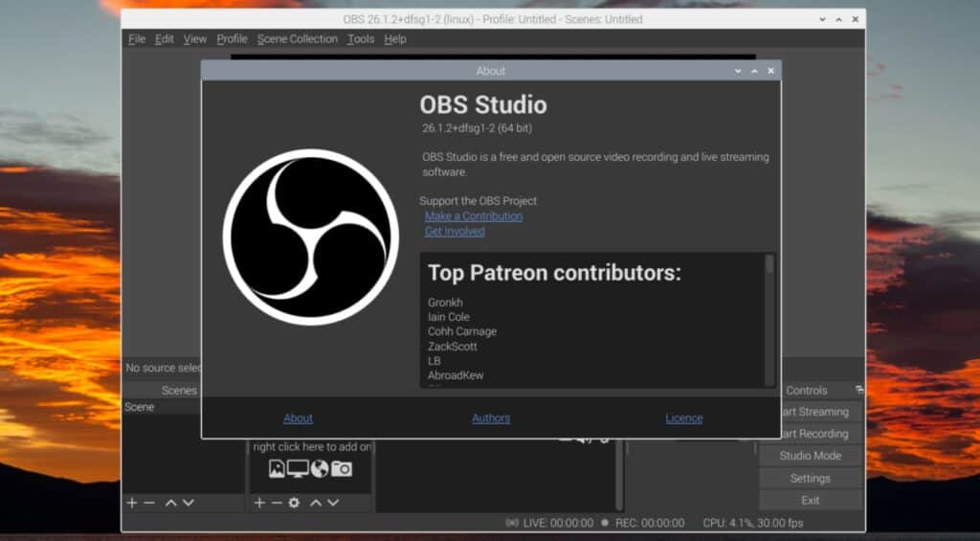The image size is (980, 541).
Task: Open Settings from the Controls panel
Action: 811,478
